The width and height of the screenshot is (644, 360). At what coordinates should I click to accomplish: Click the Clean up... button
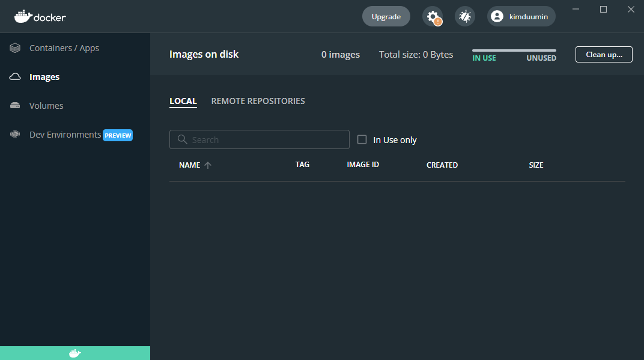tap(604, 55)
